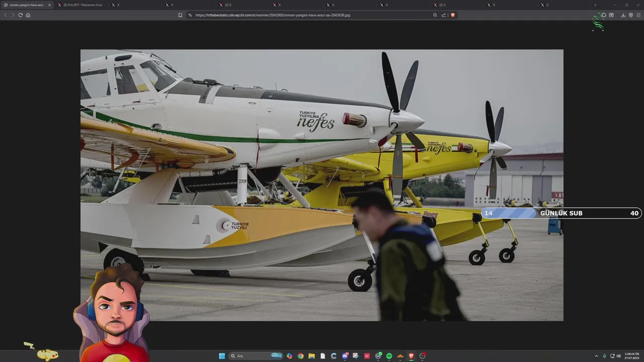Open the Brave VPN shield icon
The image size is (644, 362).
631,15
